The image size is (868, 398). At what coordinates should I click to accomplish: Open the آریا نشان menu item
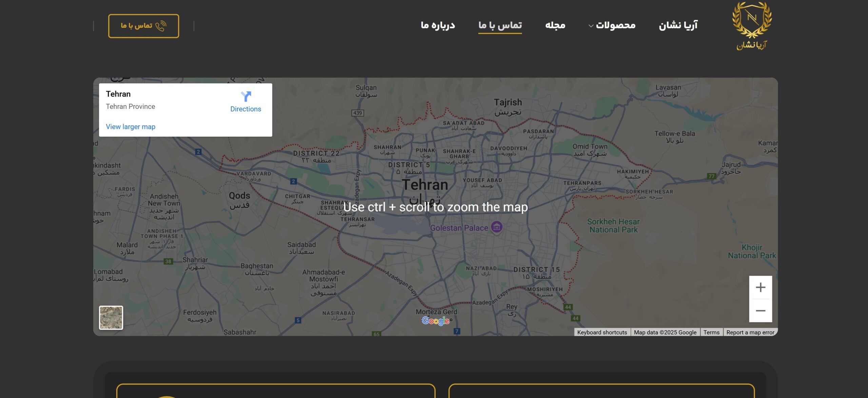pyautogui.click(x=678, y=25)
